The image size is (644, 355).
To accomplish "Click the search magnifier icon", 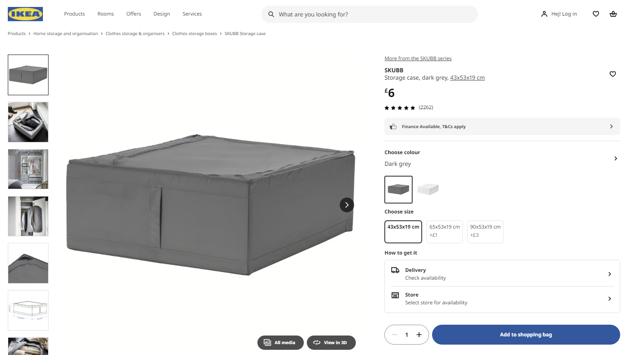I will point(271,14).
